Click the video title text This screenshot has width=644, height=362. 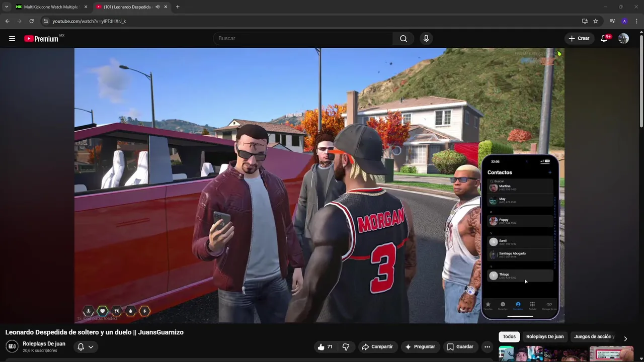click(x=95, y=332)
